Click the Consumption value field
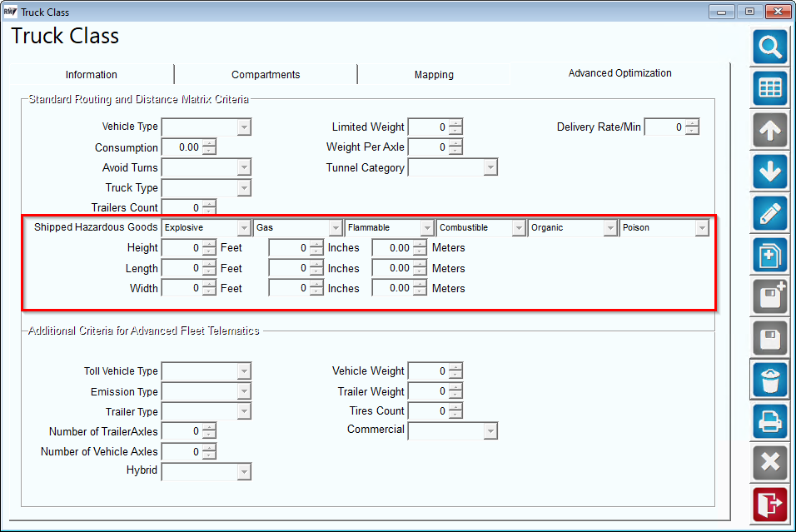796x532 pixels. [182, 147]
